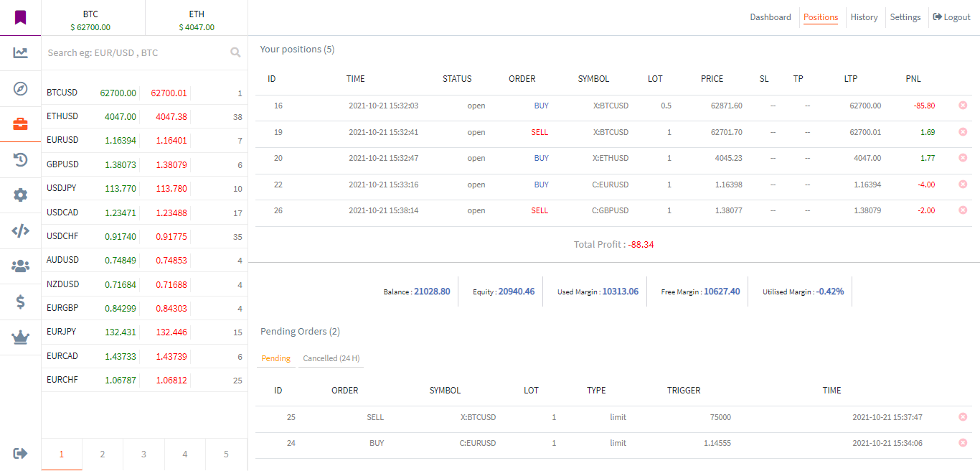Open the code brackets icon in sidebar
This screenshot has width=980, height=471.
[20, 230]
